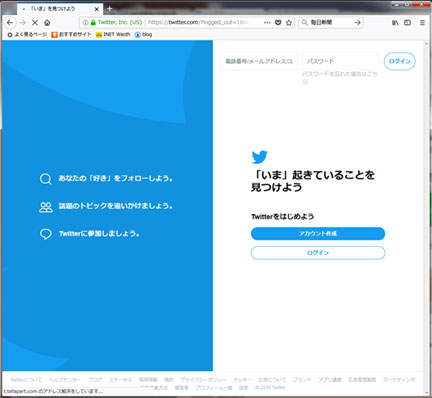
Task: Click the green padlock security icon
Action: pos(93,22)
